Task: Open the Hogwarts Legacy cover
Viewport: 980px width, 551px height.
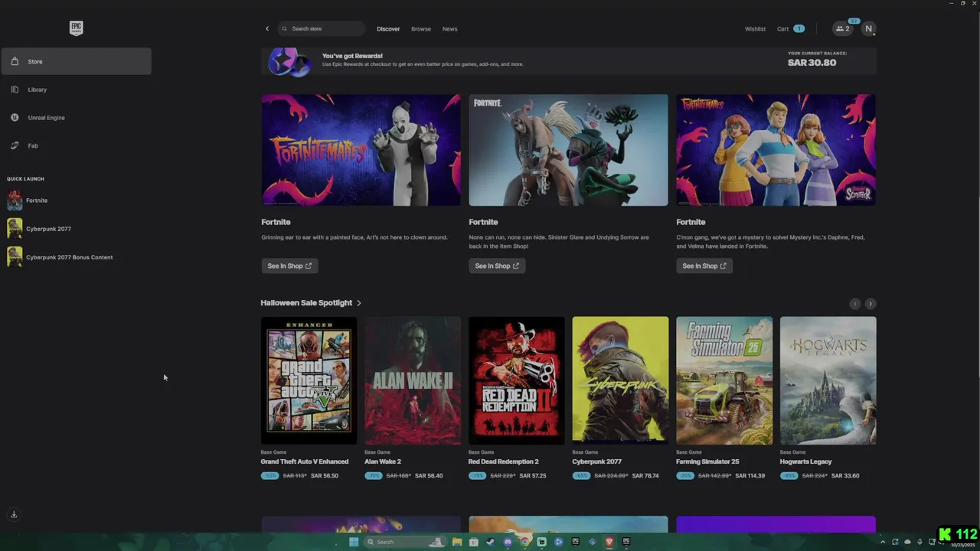Action: click(828, 380)
